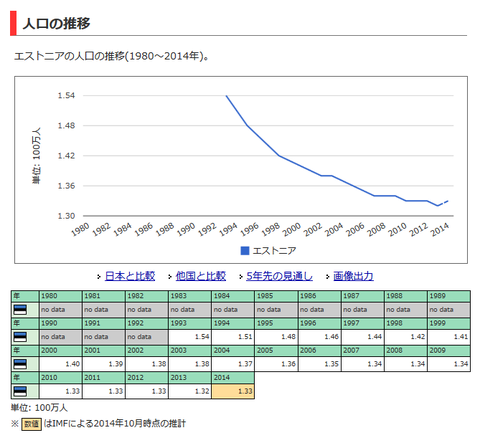Select the 1997 value cell 1.44
Screen dimensions: 480x443
pyautogui.click(x=363, y=337)
